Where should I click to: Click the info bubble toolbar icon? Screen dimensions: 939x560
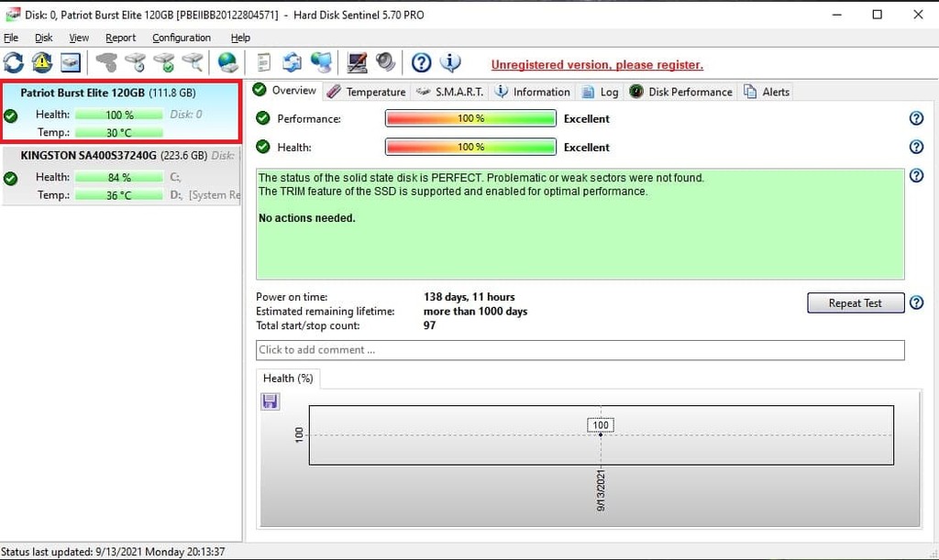(450, 62)
